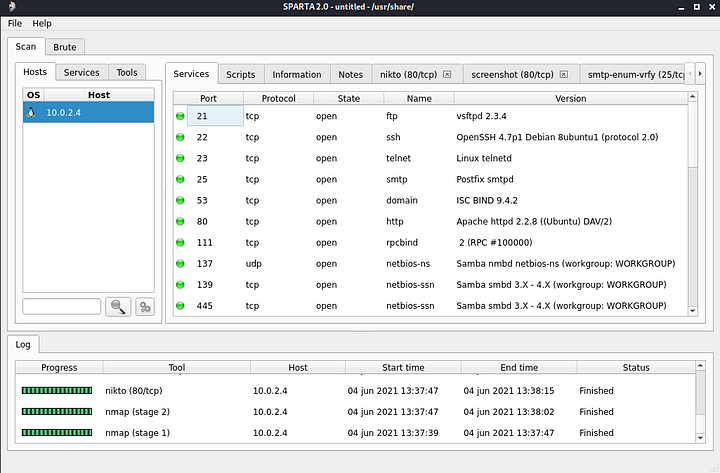Switch to the Brute tab
Image resolution: width=720 pixels, height=473 pixels.
point(65,47)
